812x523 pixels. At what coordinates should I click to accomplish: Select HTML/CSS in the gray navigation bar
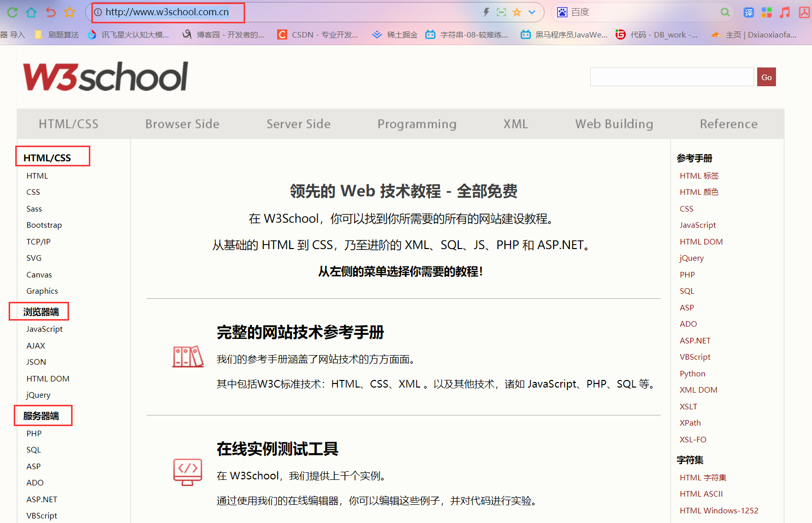(x=69, y=124)
